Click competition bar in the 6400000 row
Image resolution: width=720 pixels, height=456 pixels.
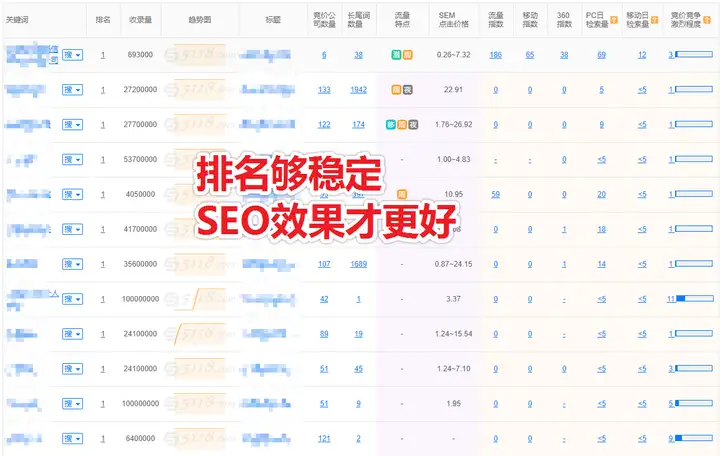(694, 439)
